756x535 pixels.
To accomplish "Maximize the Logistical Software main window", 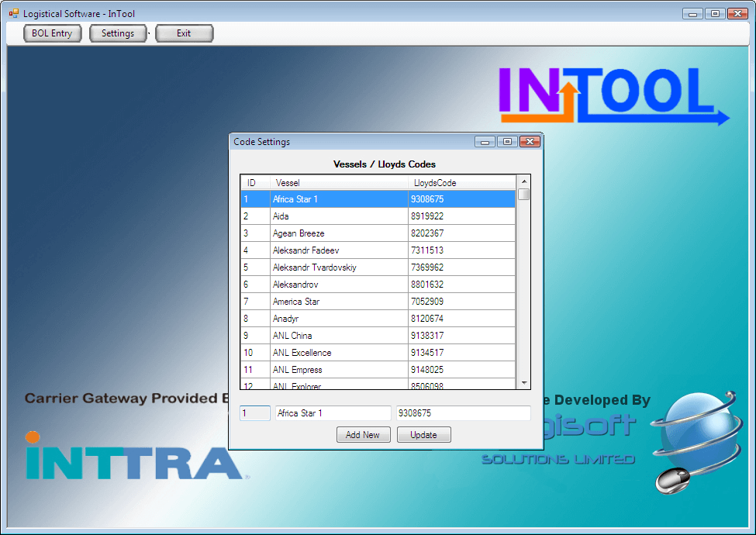I will pyautogui.click(x=715, y=13).
